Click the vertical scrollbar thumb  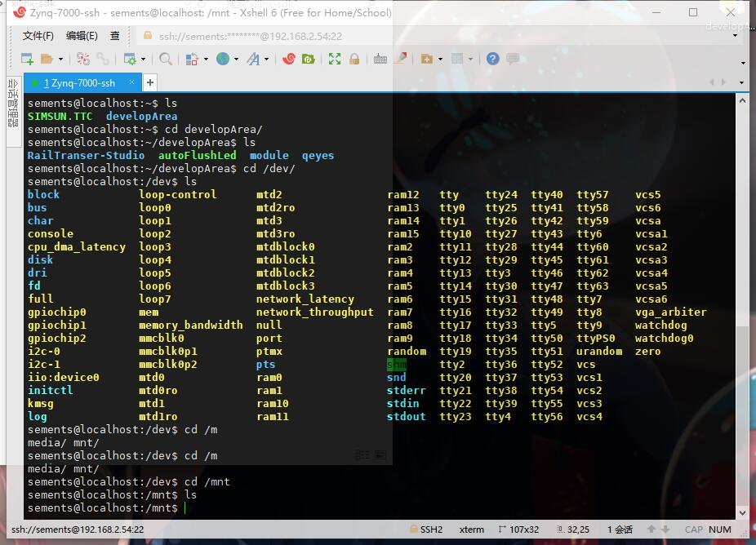point(742,416)
